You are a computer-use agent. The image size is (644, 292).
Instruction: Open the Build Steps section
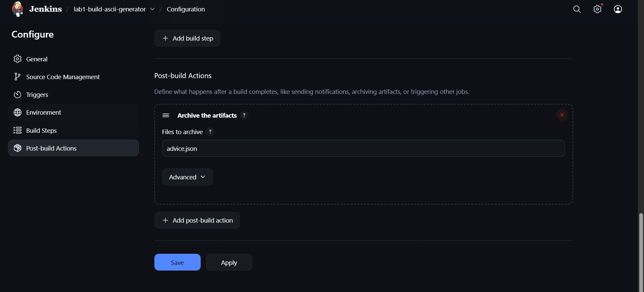coord(41,130)
